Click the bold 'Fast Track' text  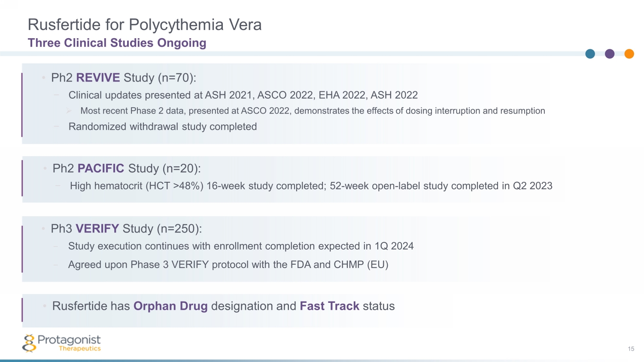[329, 306]
